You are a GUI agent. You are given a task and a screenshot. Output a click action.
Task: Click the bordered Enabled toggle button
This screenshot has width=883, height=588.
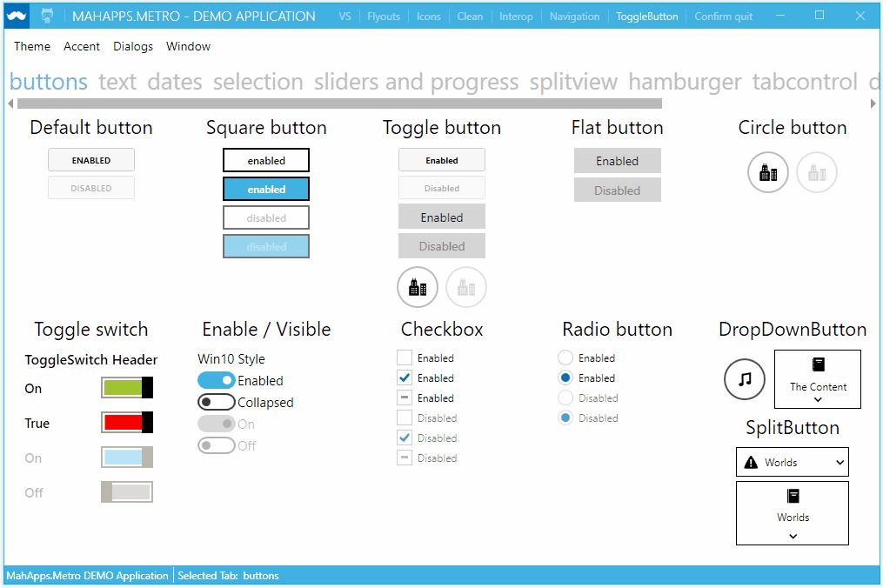442,160
